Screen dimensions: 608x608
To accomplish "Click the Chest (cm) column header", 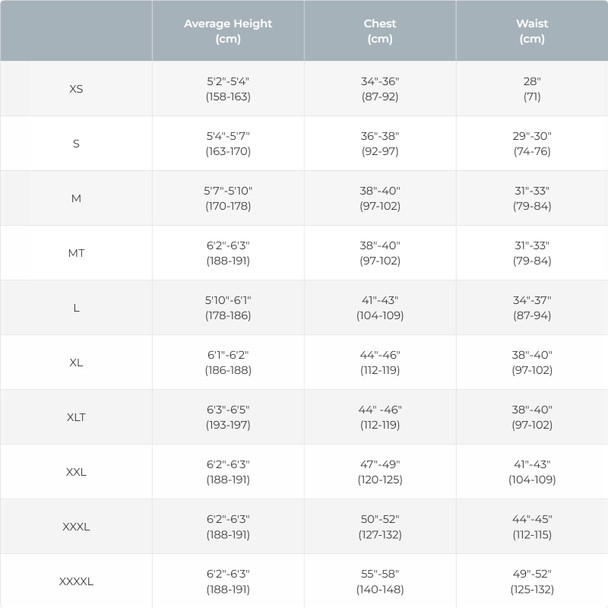I will pos(380,31).
